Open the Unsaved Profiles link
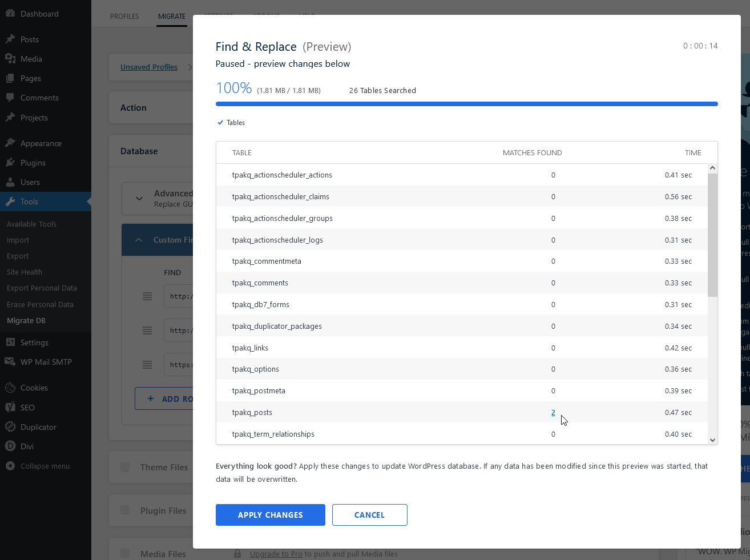Image resolution: width=750 pixels, height=560 pixels. point(149,67)
